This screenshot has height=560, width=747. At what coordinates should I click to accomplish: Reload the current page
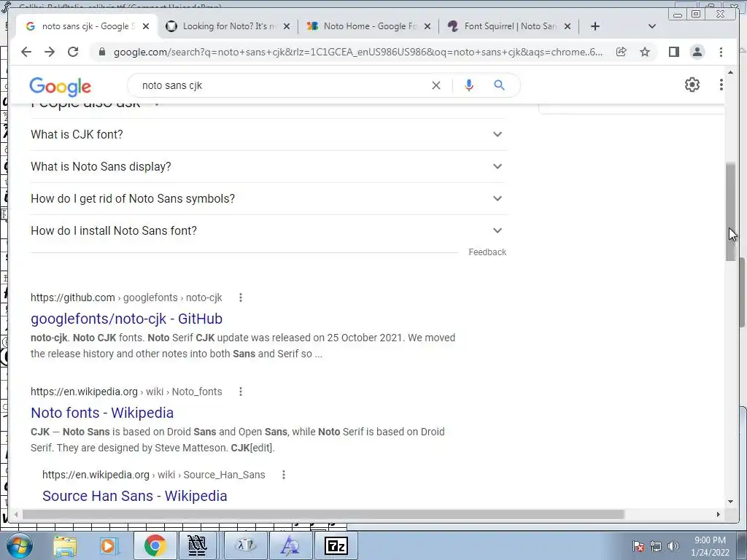[73, 52]
